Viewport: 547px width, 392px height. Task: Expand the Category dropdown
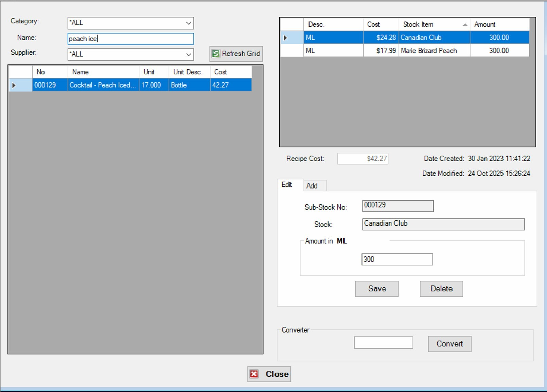pos(188,23)
